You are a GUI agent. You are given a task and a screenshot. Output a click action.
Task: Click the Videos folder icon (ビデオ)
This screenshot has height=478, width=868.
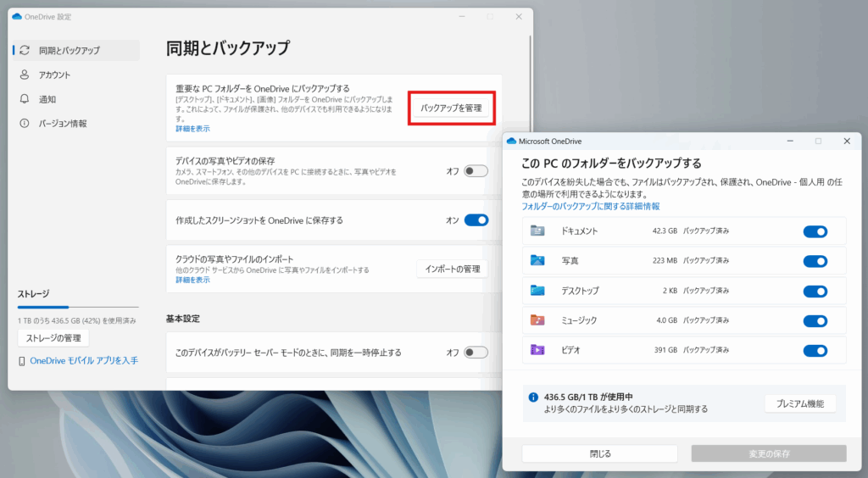click(537, 350)
